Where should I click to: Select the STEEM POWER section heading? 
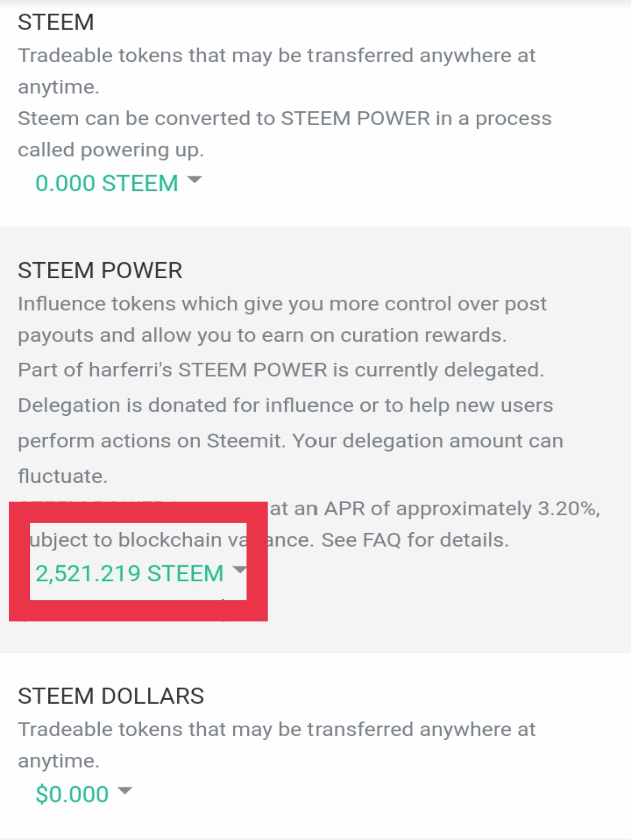100,270
